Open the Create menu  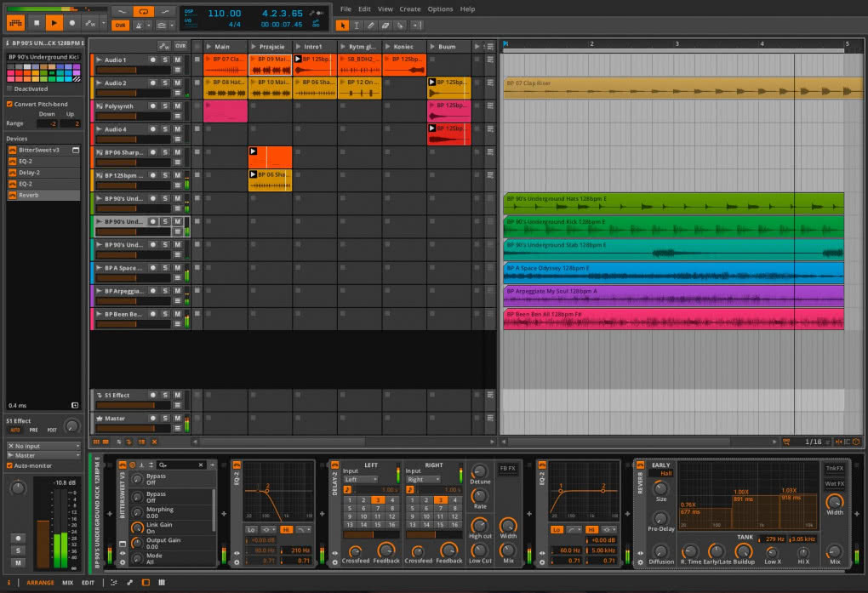tap(409, 9)
